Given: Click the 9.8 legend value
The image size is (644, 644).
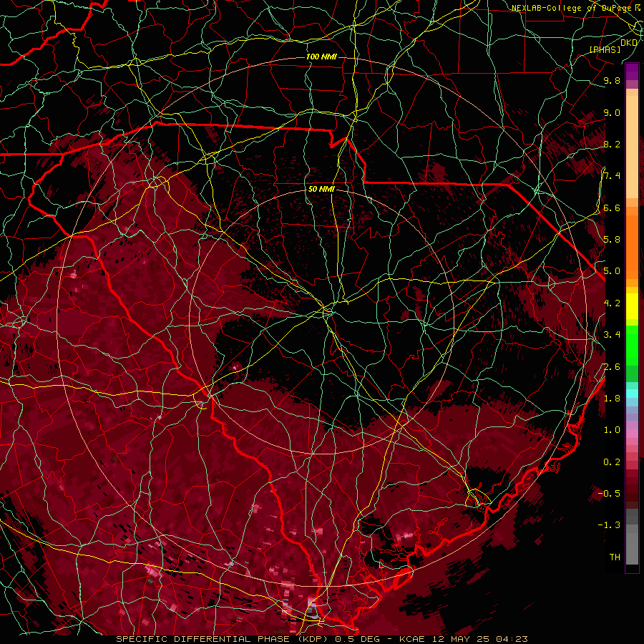Looking at the screenshot, I should [612, 81].
